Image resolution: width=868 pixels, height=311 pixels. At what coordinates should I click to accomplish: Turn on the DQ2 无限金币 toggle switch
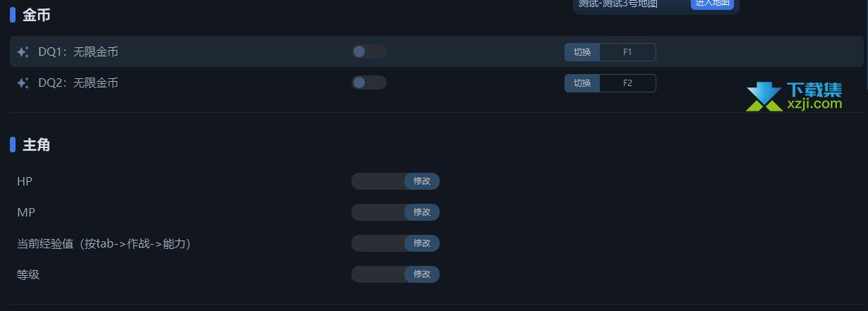[368, 83]
